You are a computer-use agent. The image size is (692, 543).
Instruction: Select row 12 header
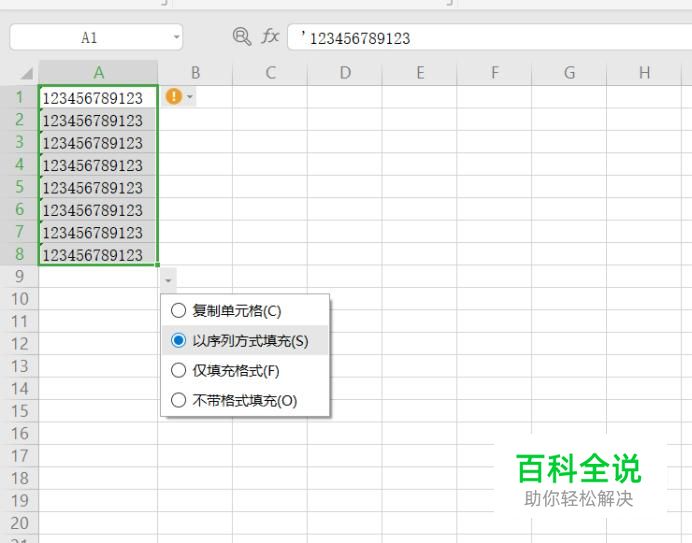click(19, 344)
